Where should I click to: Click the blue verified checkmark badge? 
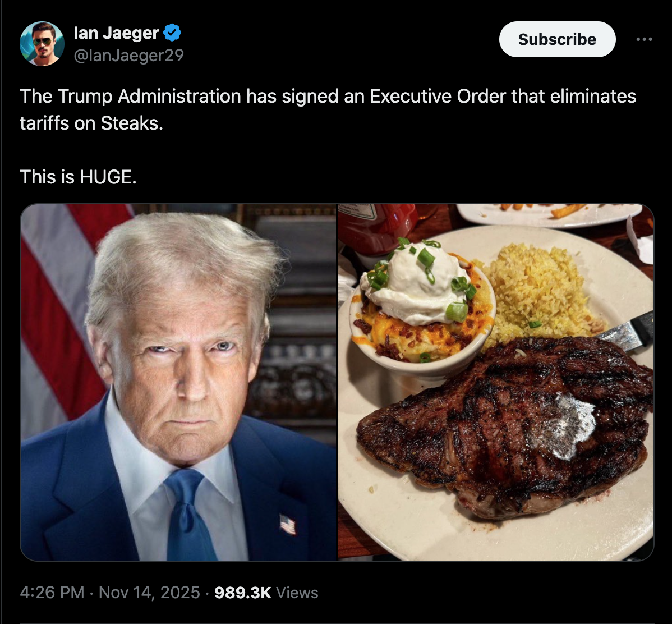(x=172, y=33)
